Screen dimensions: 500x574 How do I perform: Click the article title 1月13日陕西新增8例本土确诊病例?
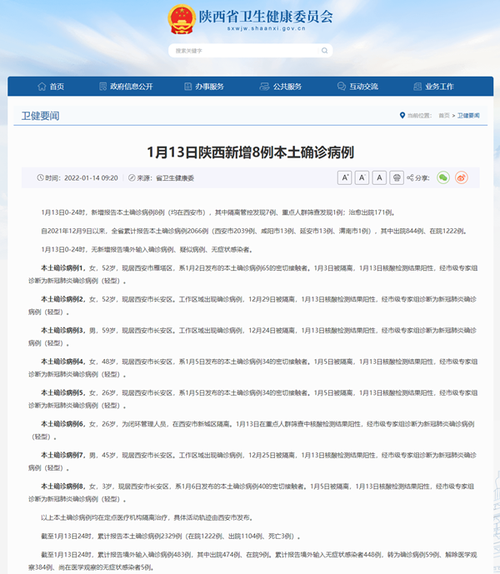tap(250, 152)
